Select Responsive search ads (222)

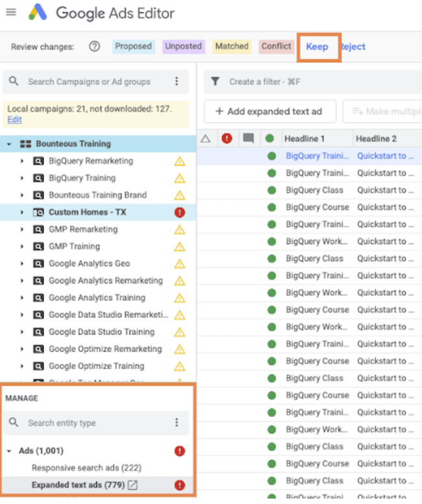(x=86, y=468)
